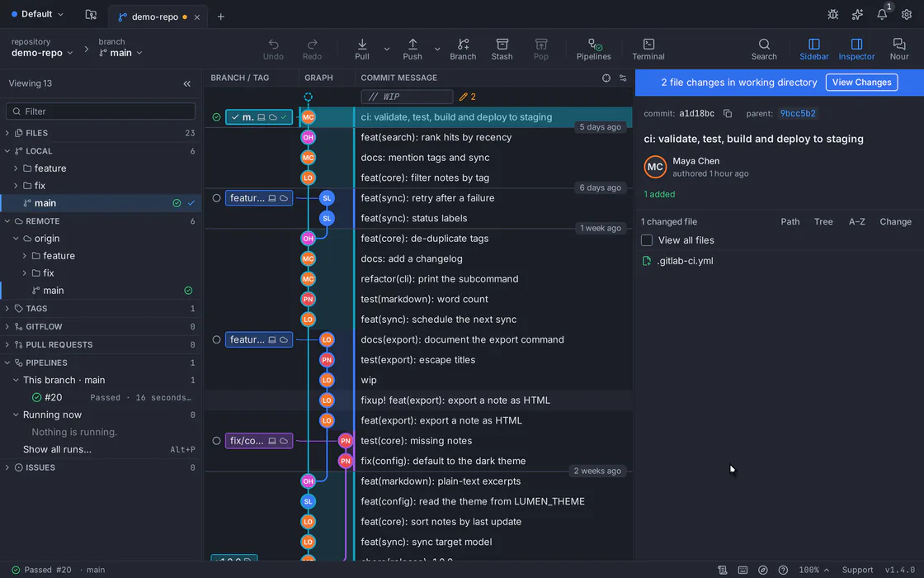Click the View Changes button
The height and width of the screenshot is (578, 924).
click(861, 83)
